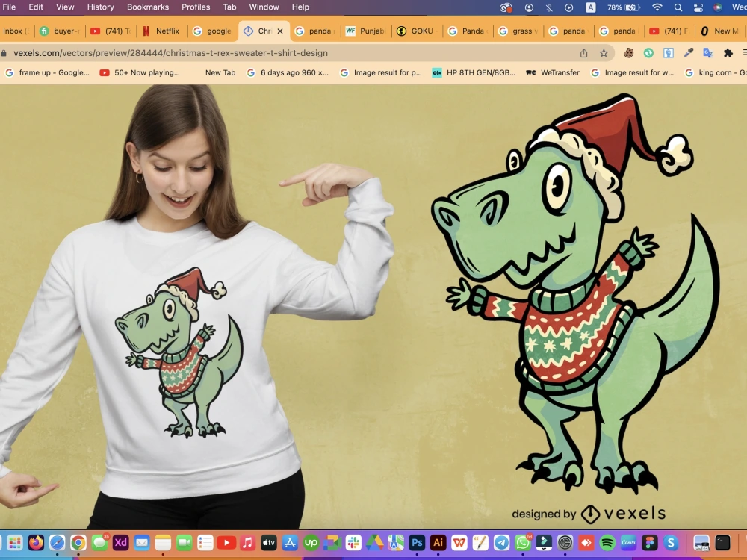This screenshot has height=560, width=747.
Task: Open WhatsApp from the dock
Action: point(523,542)
